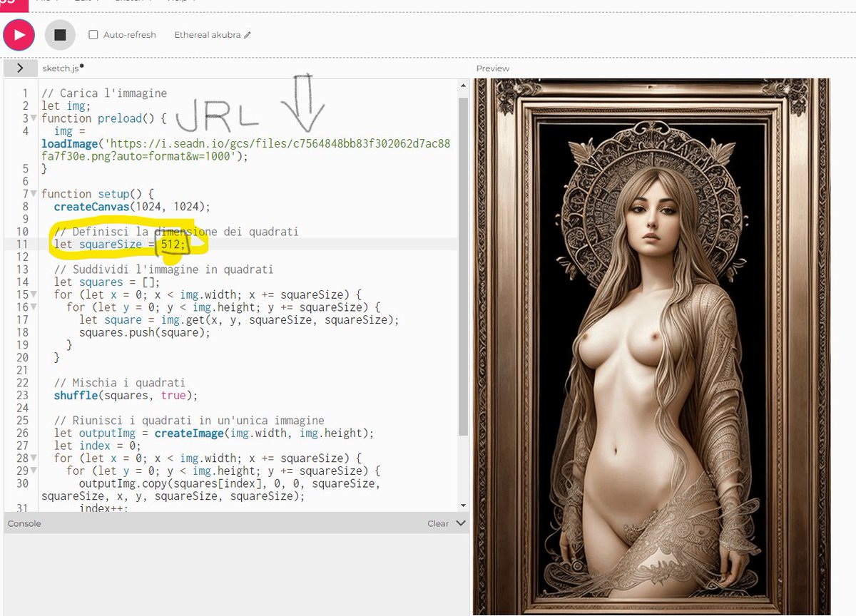Stop the running sketch

pyautogui.click(x=60, y=34)
